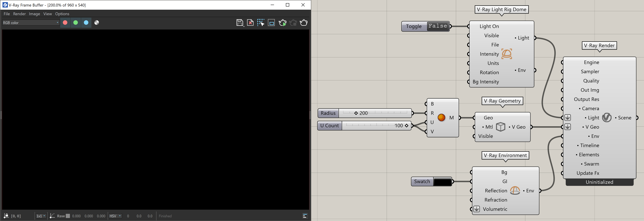This screenshot has width=644, height=221.
Task: Click the Radius slider name label
Action: click(x=328, y=113)
